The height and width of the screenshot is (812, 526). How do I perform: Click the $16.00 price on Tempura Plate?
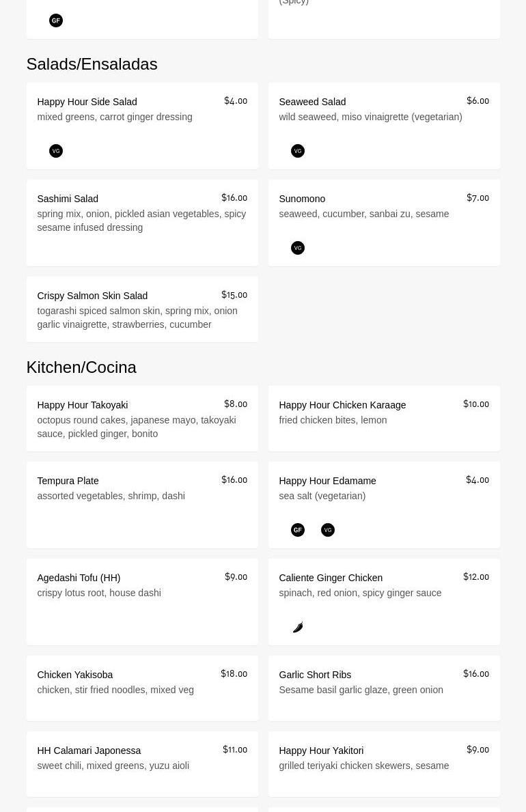[x=234, y=480]
